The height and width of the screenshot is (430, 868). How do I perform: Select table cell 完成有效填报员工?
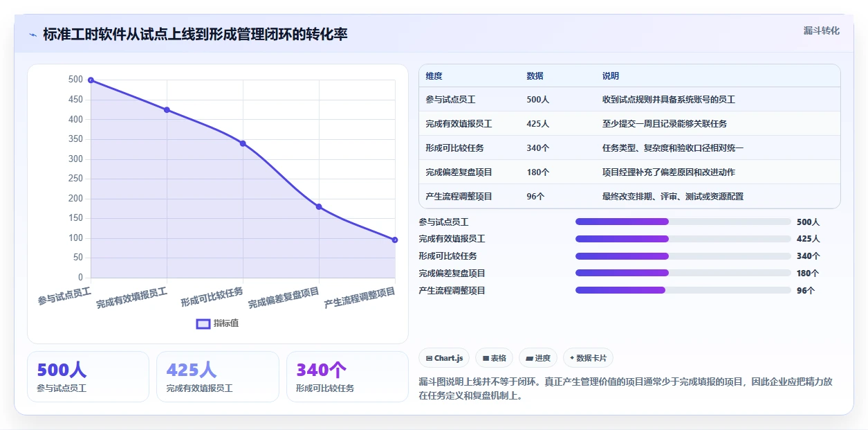tap(459, 124)
